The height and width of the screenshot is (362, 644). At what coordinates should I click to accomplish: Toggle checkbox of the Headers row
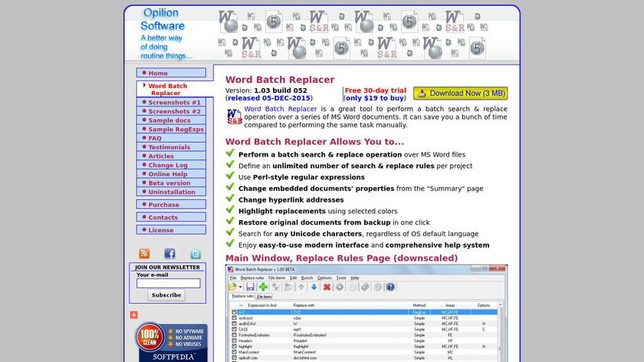pyautogui.click(x=234, y=341)
